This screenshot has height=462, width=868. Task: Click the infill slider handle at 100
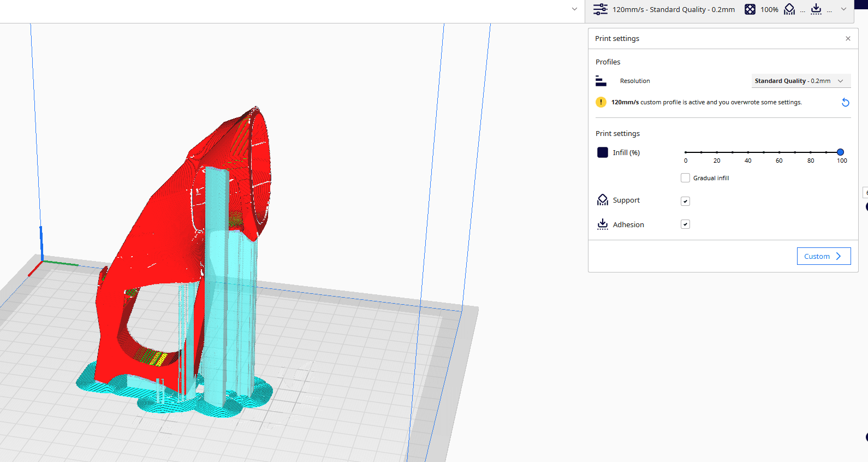pyautogui.click(x=840, y=152)
